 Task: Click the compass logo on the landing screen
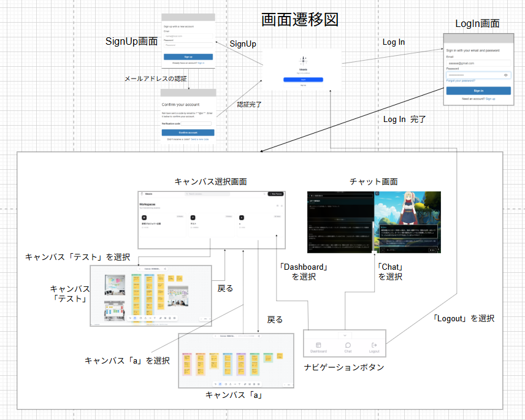[x=303, y=60]
